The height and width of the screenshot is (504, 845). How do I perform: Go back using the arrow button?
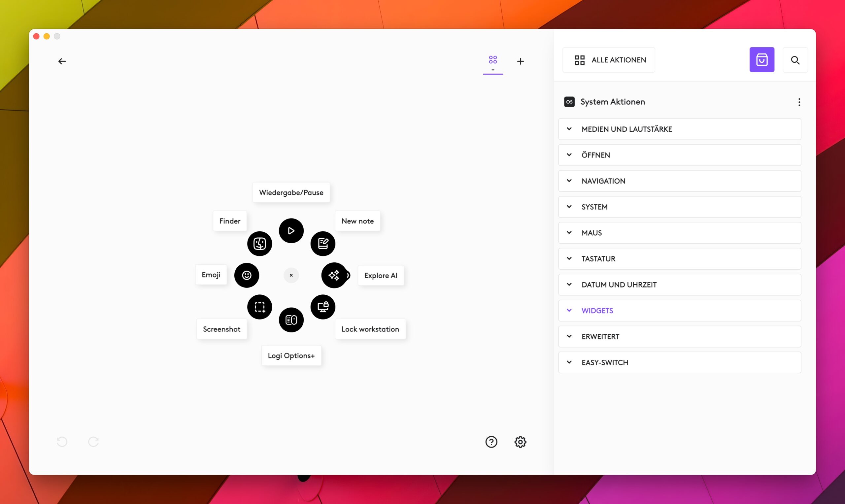click(62, 61)
